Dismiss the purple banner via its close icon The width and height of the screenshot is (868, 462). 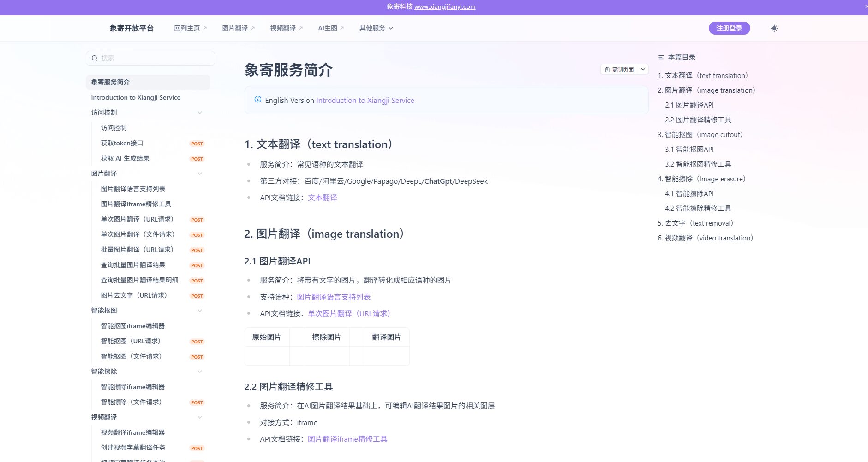(x=865, y=6)
